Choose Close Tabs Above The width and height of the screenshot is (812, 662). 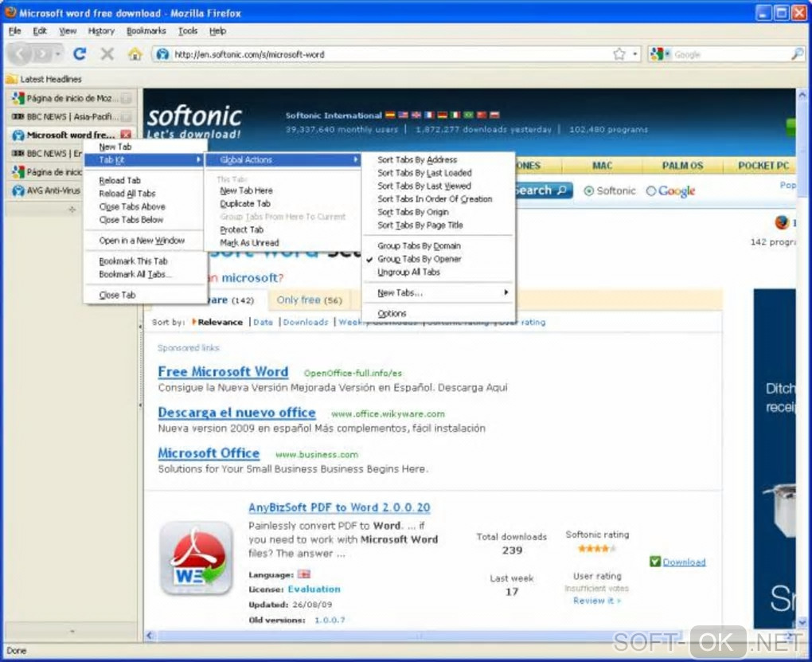click(x=145, y=207)
